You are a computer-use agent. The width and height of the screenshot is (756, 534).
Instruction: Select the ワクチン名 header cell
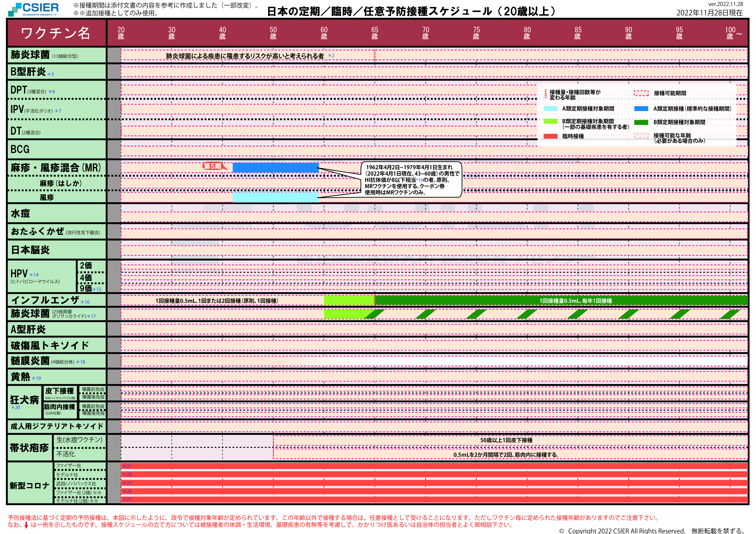(55, 33)
